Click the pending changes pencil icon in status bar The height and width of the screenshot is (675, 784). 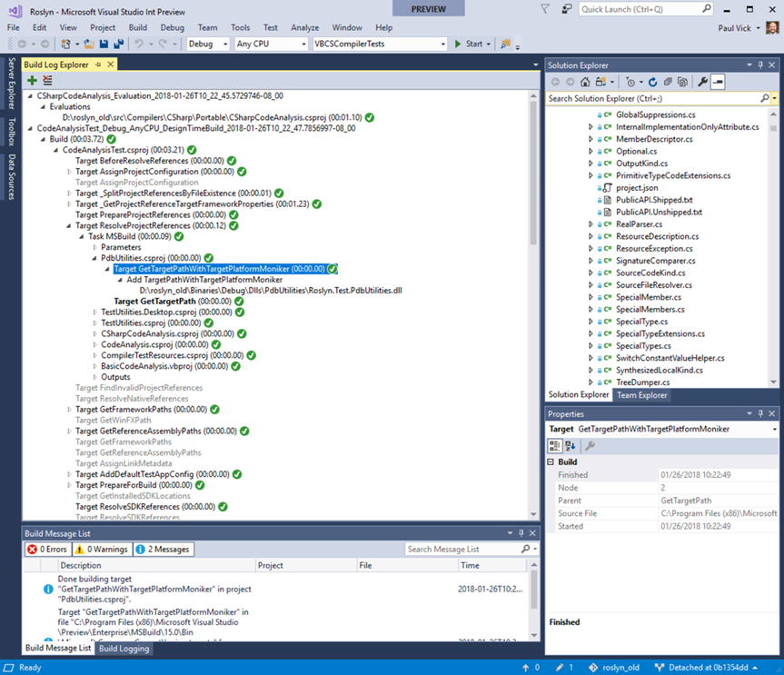560,668
